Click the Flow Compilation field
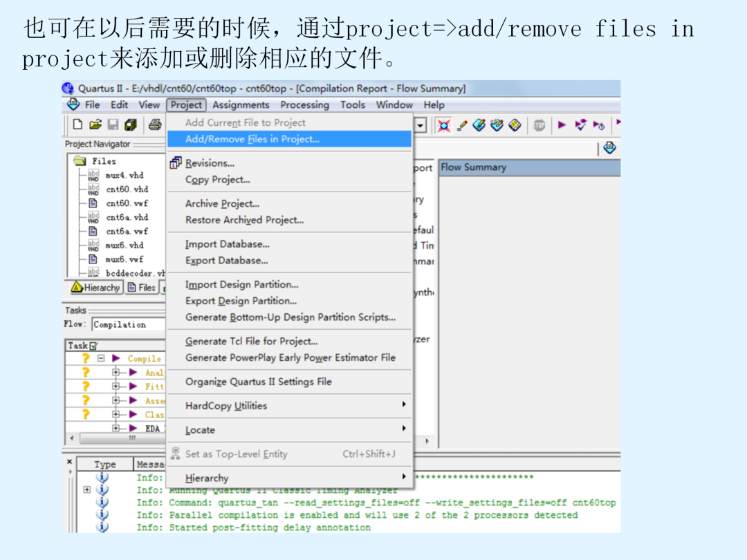747x560 pixels. point(128,324)
